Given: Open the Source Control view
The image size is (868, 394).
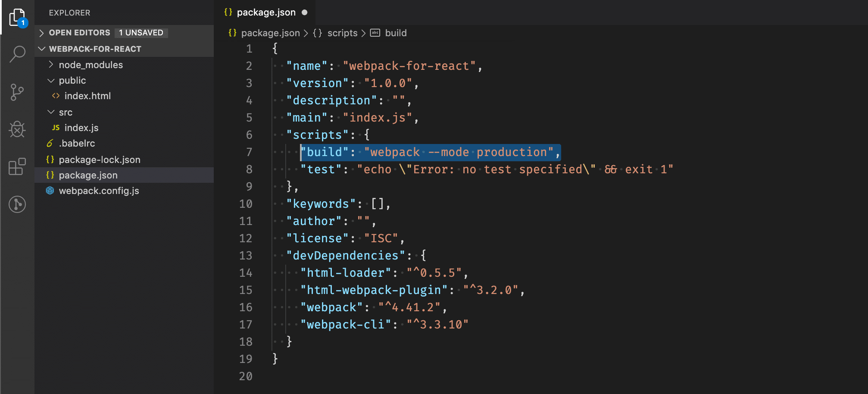Looking at the screenshot, I should [x=17, y=91].
